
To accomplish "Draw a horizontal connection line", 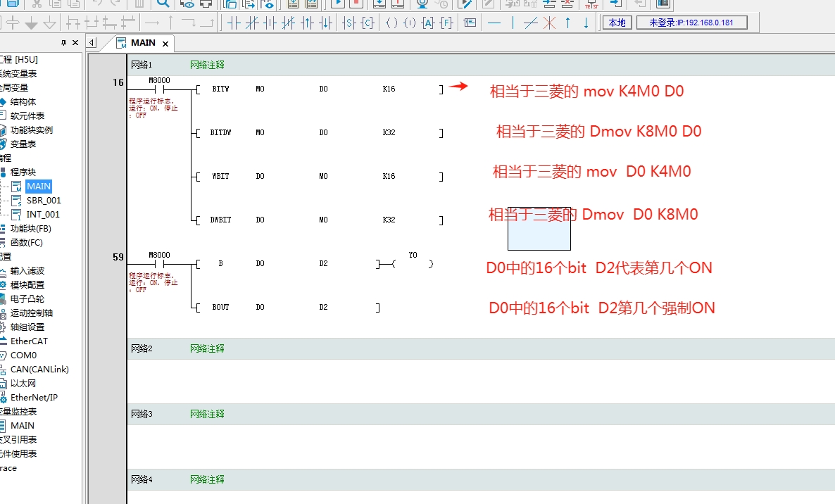I will (x=494, y=23).
